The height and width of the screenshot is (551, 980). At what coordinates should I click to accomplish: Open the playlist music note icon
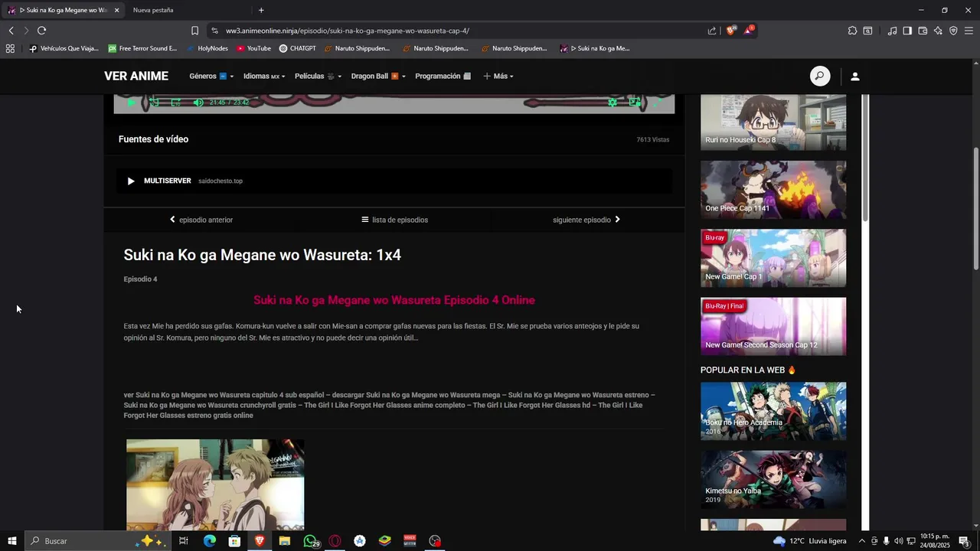tap(892, 31)
